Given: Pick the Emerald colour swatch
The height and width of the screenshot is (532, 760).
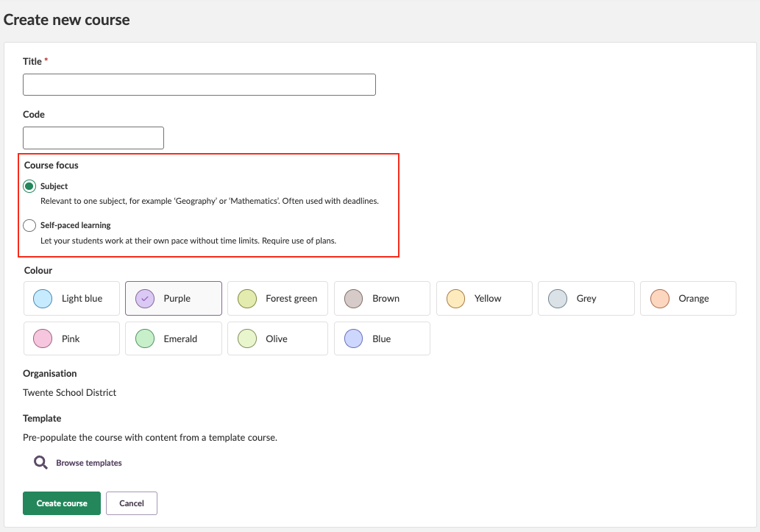Looking at the screenshot, I should point(174,339).
